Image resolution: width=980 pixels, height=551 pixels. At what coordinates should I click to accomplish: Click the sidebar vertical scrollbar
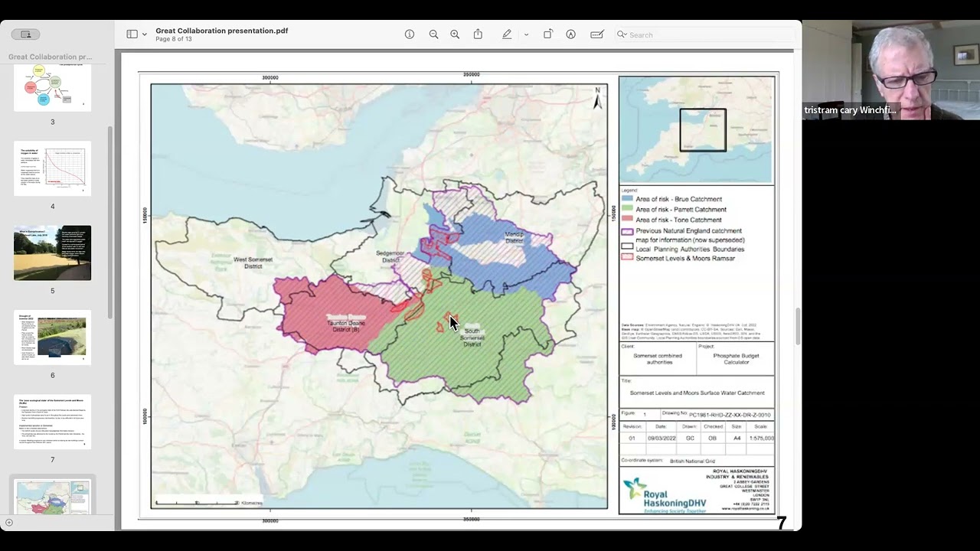pos(109,222)
